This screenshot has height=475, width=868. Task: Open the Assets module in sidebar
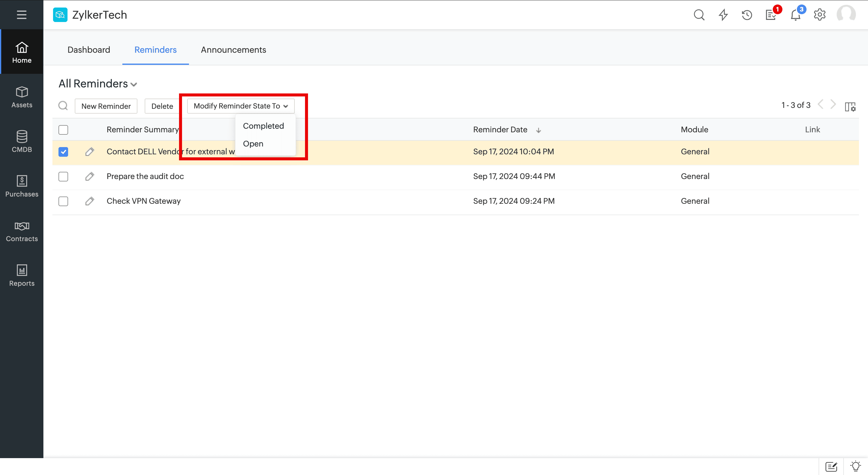[x=22, y=97]
